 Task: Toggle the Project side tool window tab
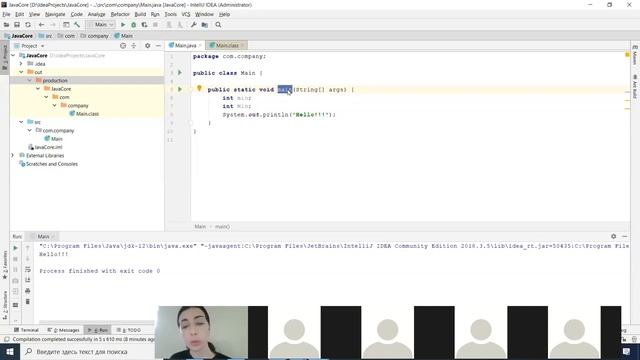[x=5, y=57]
